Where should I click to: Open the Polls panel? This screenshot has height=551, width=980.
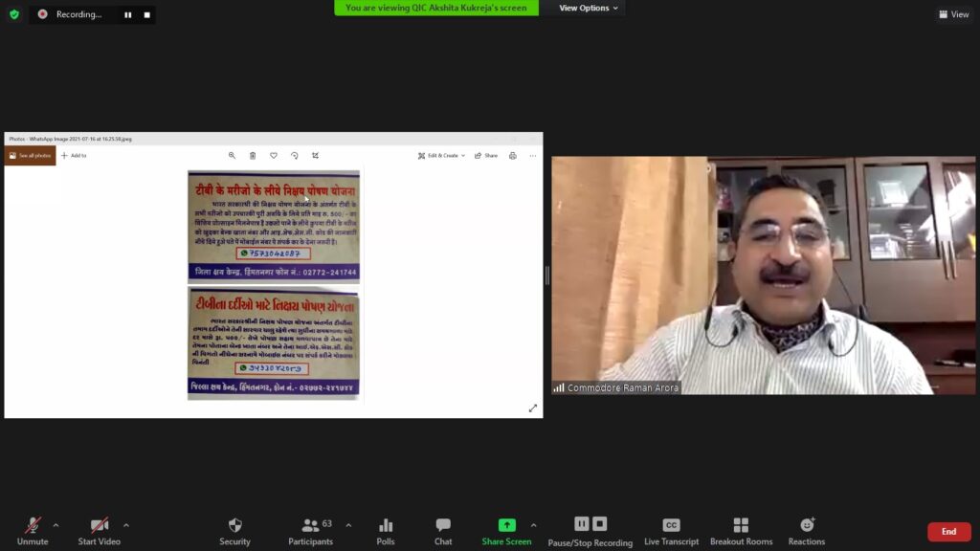[386, 531]
